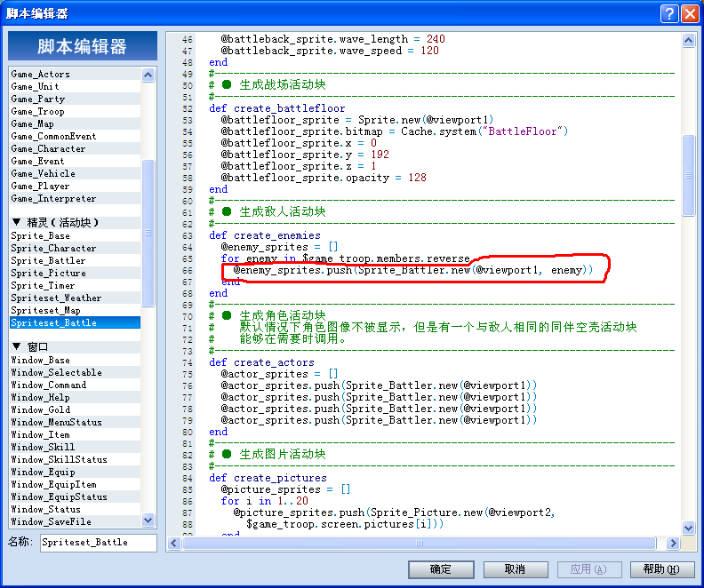Select the Game_Interpreter script

click(75, 198)
